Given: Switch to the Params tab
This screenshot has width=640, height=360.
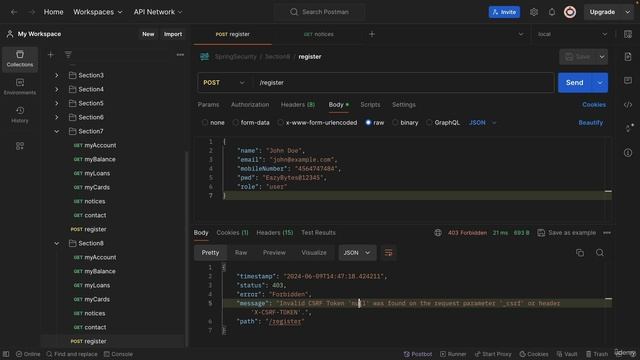Looking at the screenshot, I should click(x=208, y=104).
